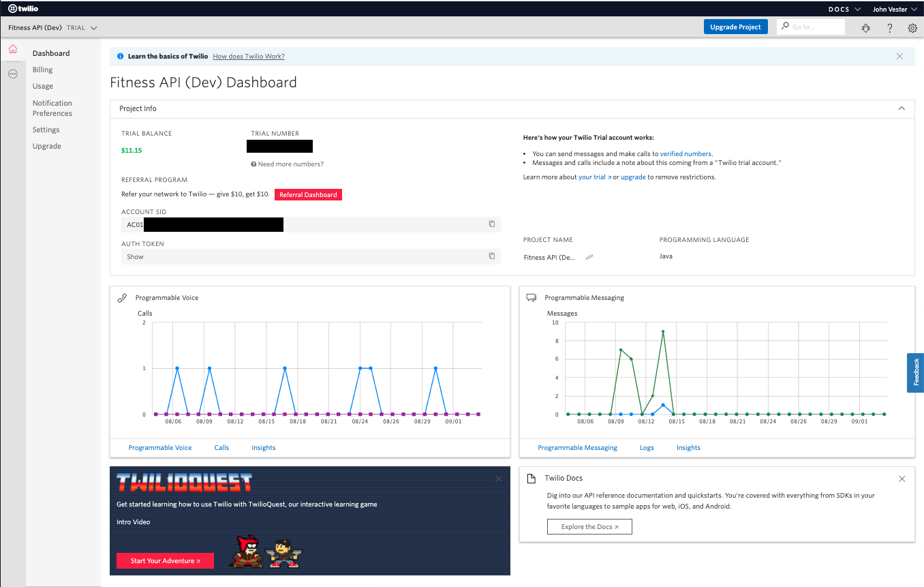Click Need more numbers? link
This screenshot has width=924, height=587.
tap(288, 164)
